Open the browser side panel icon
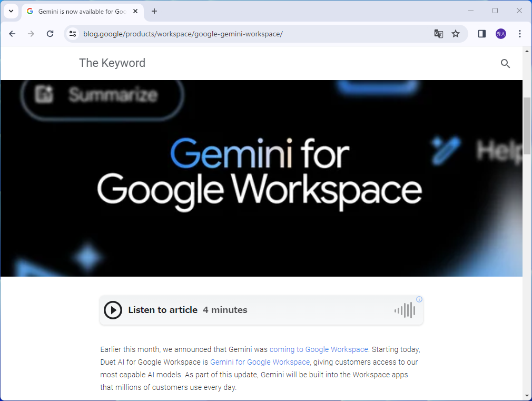This screenshot has height=401, width=532. [481, 33]
